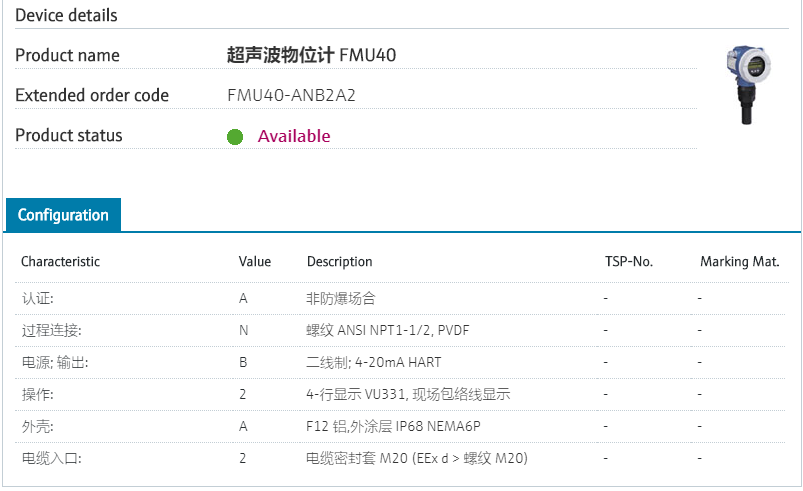Screen dimensions: 803x491
Task: Click the Characteristic column header
Action: pos(61,262)
